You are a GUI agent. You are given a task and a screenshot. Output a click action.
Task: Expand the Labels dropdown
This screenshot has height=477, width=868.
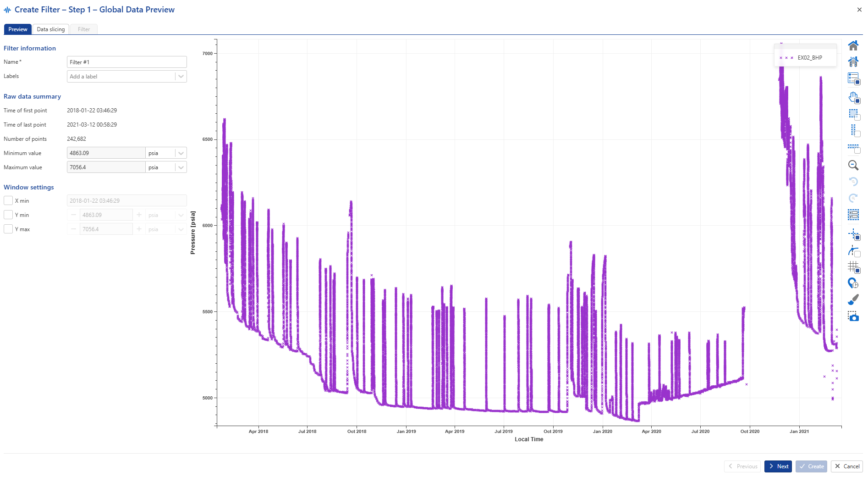pyautogui.click(x=181, y=77)
